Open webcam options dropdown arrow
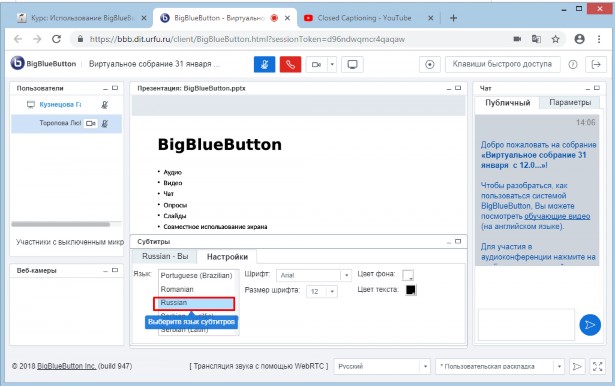 332,64
